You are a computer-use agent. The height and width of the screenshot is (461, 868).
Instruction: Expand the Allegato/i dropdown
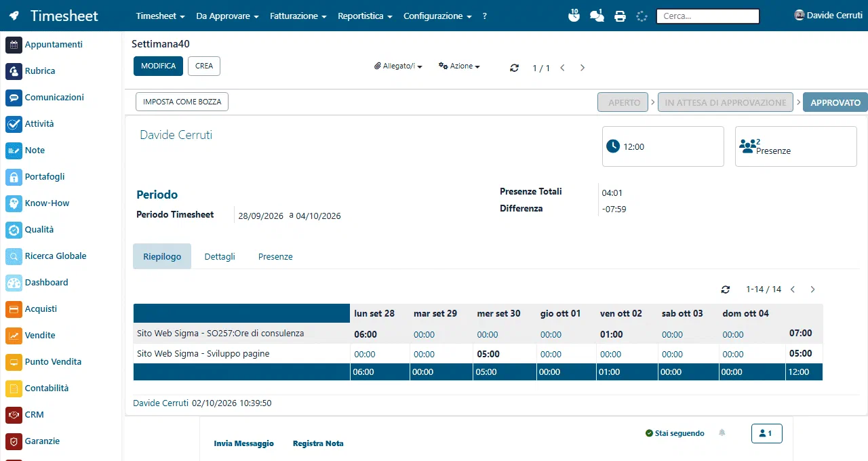(x=399, y=66)
